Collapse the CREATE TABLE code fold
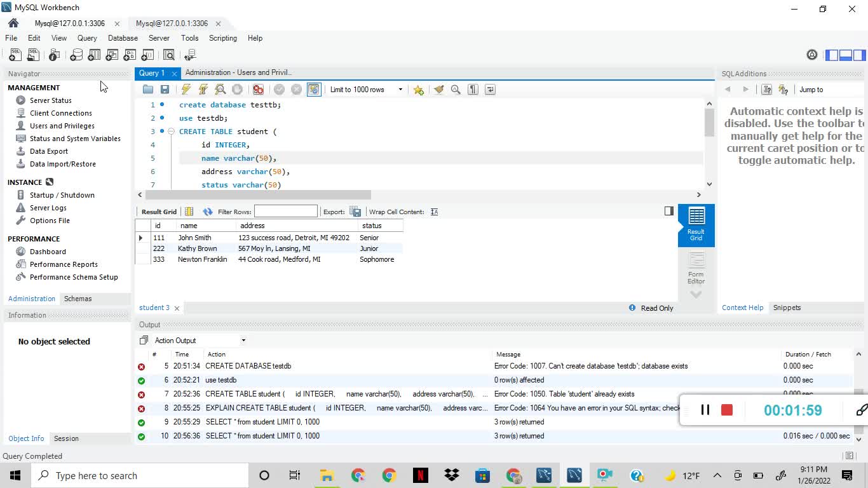The image size is (868, 488). point(171,132)
